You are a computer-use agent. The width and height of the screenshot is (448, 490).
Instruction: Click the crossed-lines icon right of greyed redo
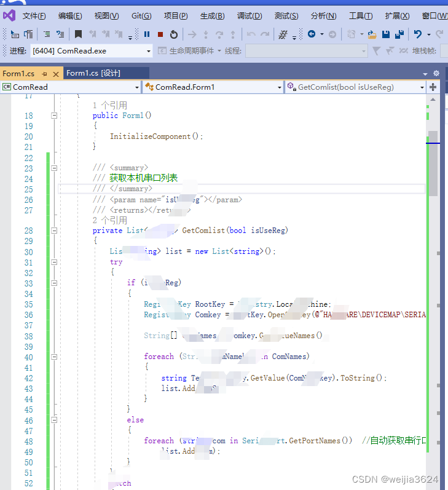[x=283, y=34]
